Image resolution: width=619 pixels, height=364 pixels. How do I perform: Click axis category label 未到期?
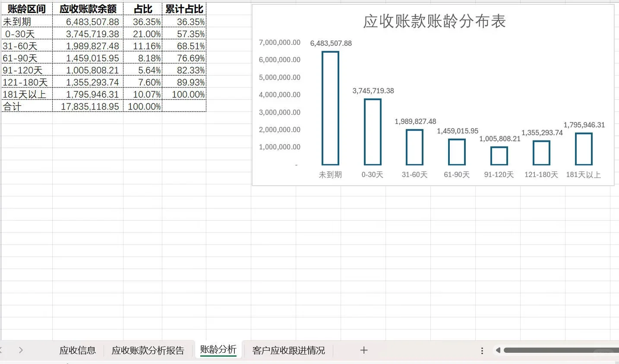click(330, 175)
